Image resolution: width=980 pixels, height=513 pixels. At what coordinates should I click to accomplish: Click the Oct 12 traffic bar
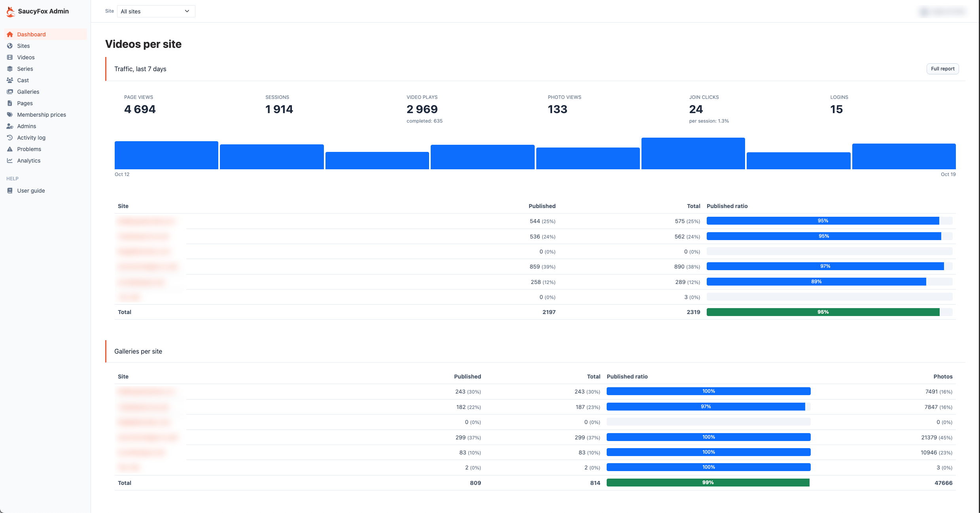coord(166,155)
